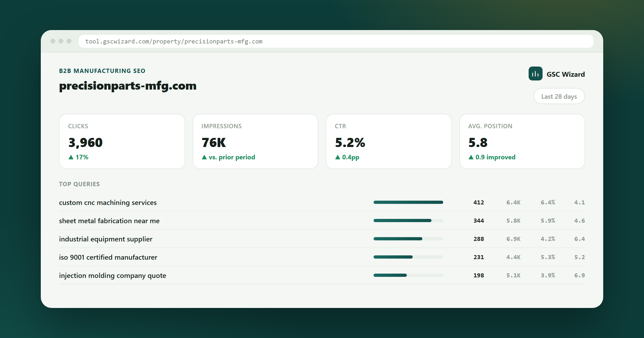Screen dimensions: 644x338
Task: Click the 5.8 average position value
Action: coord(478,142)
